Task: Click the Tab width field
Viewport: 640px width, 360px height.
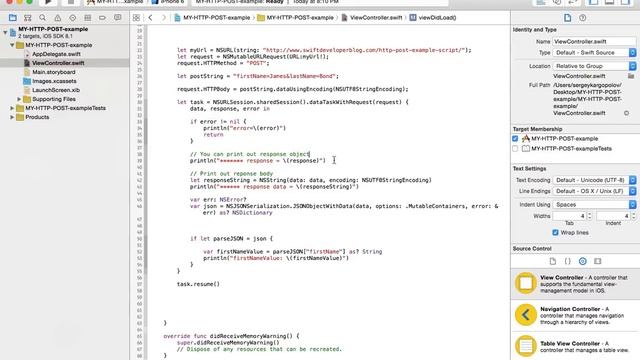Action: 569,216
